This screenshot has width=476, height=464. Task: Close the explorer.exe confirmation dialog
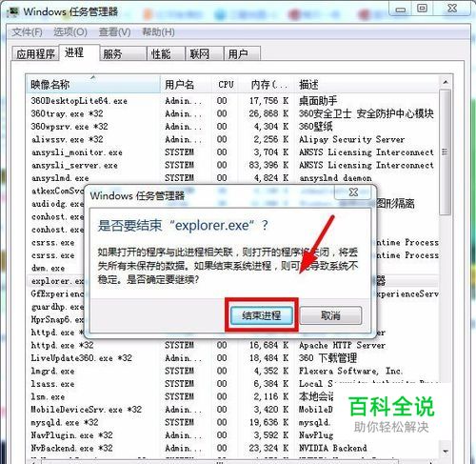(x=353, y=192)
